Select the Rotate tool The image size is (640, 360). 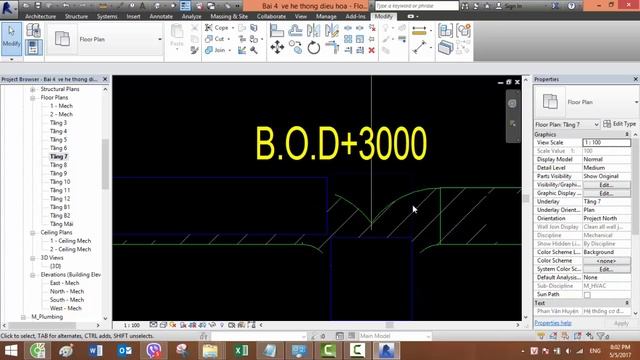[x=313, y=47]
